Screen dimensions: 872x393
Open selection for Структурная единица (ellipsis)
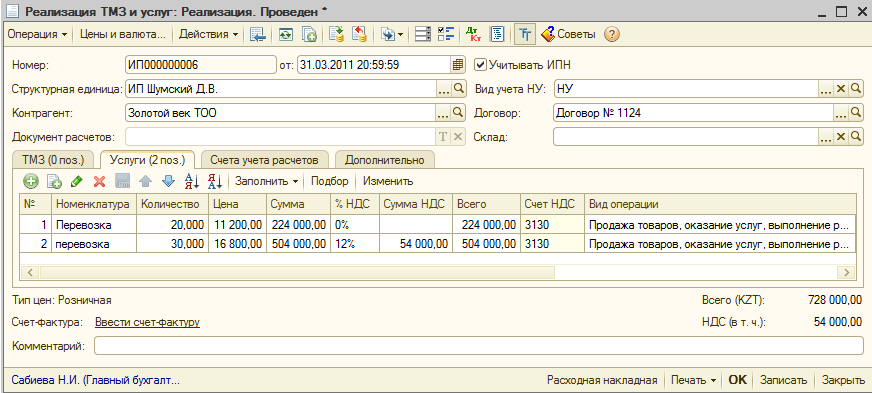[443, 89]
